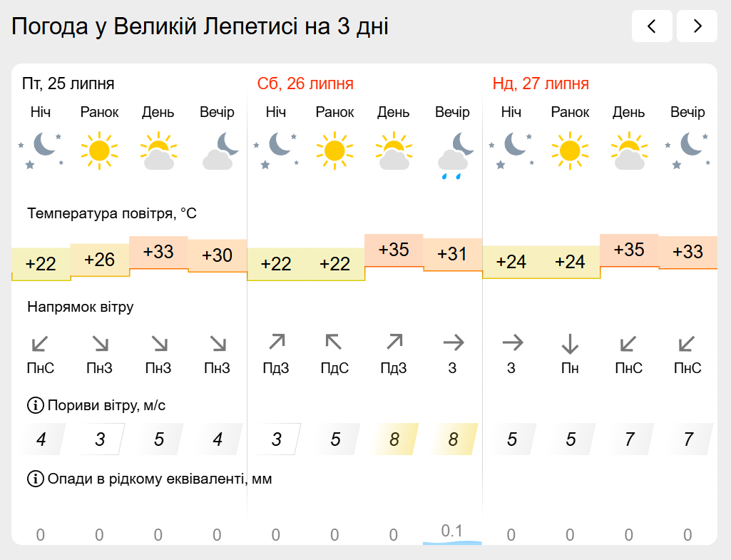Screen dimensions: 731x560
Task: Select the Сб, 26 липня date heading
Action: [305, 84]
